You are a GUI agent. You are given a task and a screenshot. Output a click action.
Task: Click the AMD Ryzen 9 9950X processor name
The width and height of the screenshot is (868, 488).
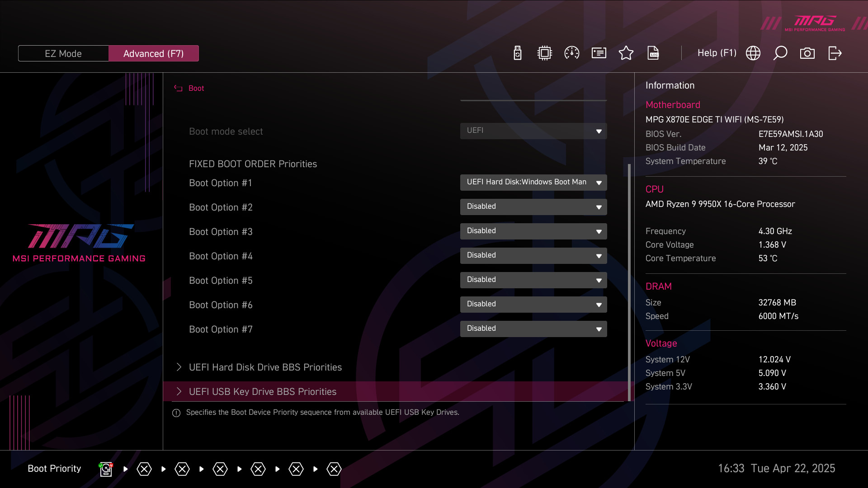pos(720,204)
